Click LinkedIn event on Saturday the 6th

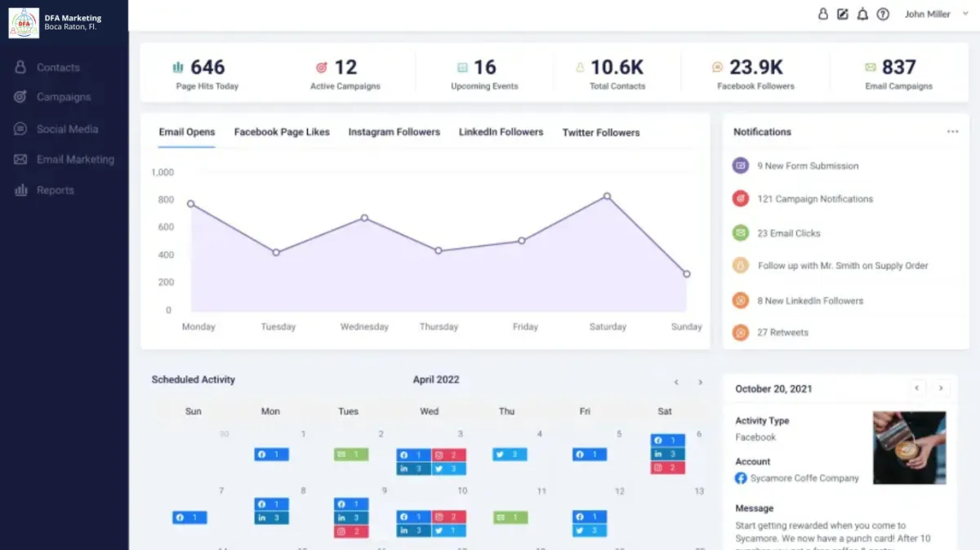coord(668,455)
